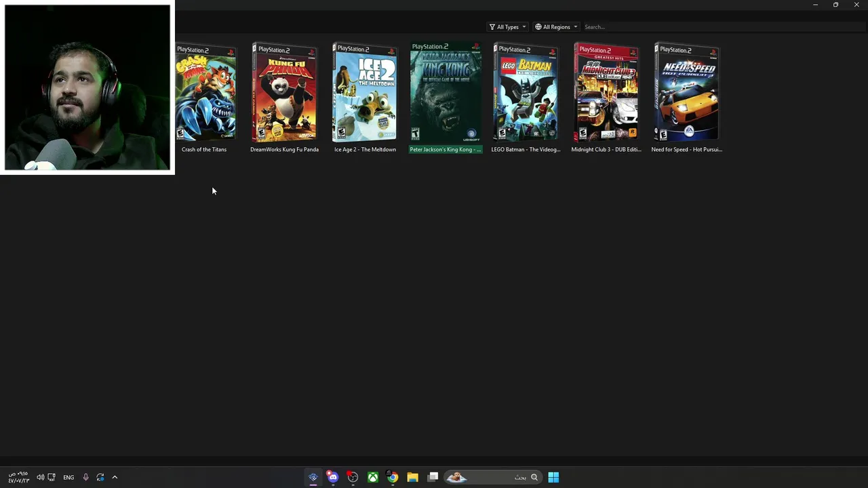The height and width of the screenshot is (488, 868).
Task: Click the taskbar search box
Action: (x=493, y=477)
